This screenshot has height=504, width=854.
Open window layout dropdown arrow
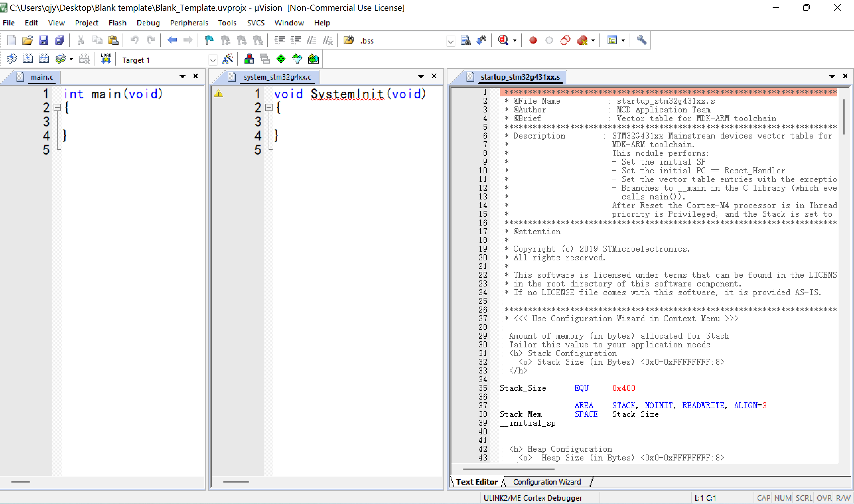623,40
